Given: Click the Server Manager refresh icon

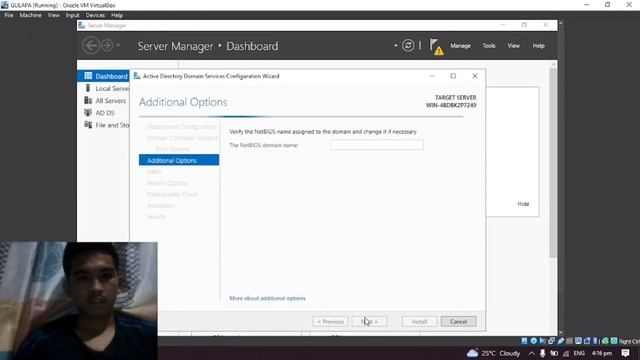Looking at the screenshot, I should coord(408,45).
